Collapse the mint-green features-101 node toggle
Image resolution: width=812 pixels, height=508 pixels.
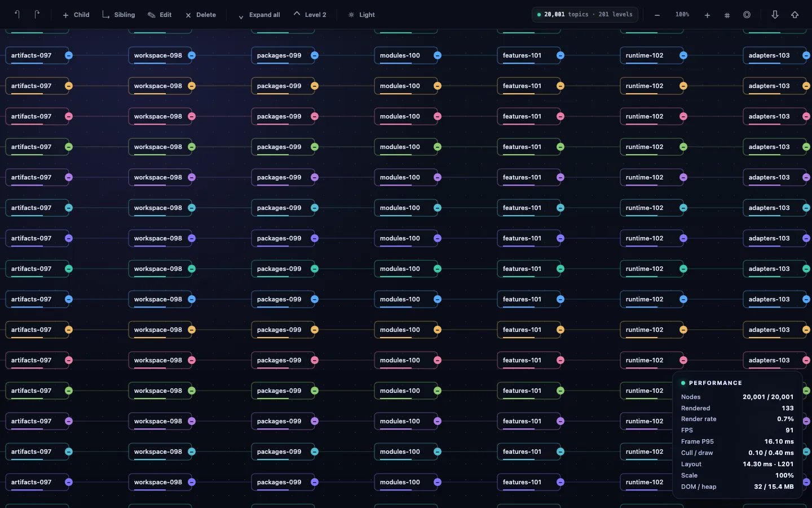point(561,269)
